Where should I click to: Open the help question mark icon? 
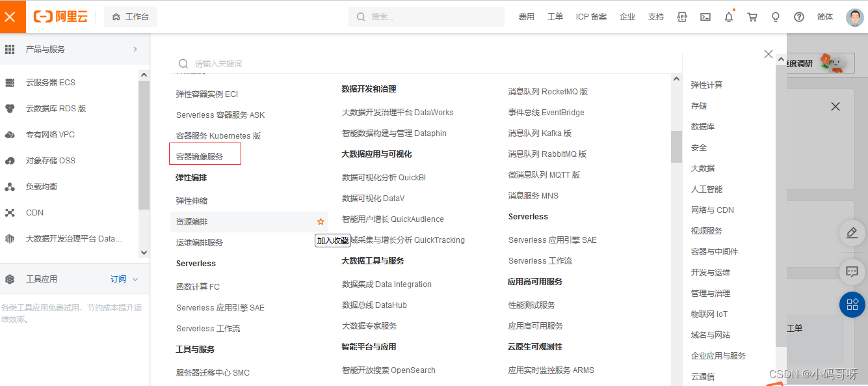tap(799, 17)
